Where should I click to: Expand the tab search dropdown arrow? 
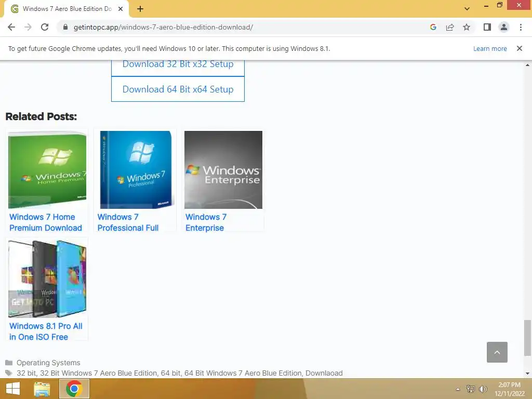tap(467, 9)
